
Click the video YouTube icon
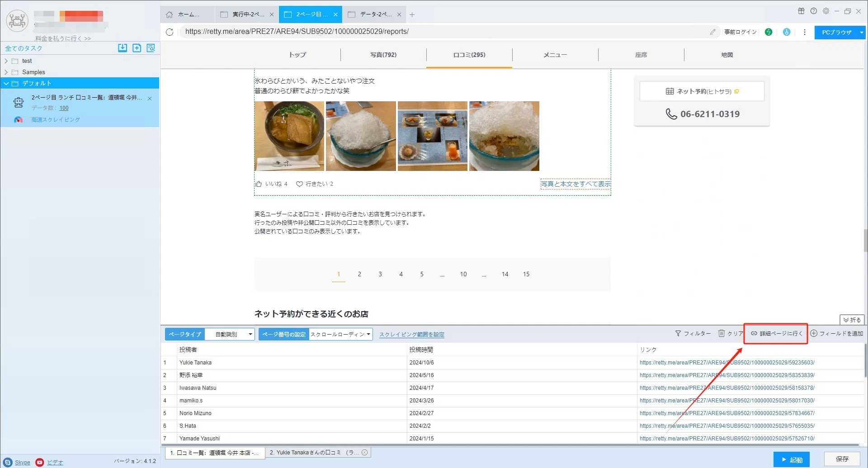40,462
